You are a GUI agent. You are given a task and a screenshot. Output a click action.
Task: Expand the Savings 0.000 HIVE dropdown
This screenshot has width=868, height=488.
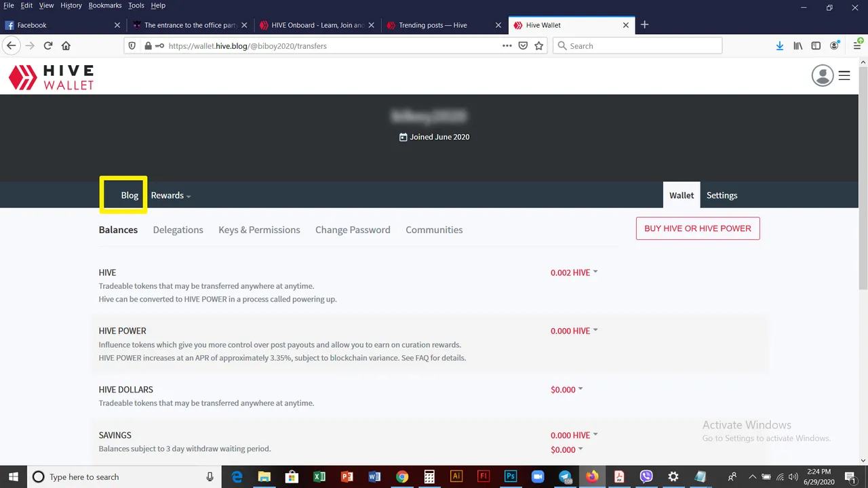(574, 435)
